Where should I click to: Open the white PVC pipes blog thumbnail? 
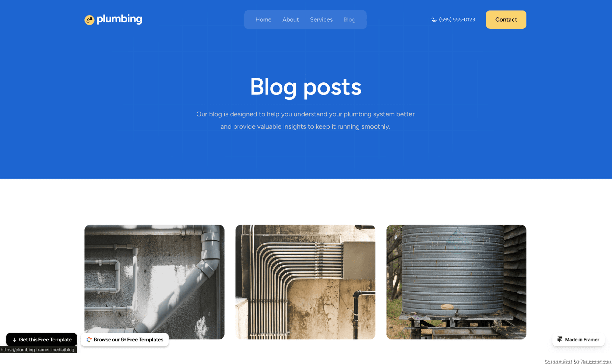154,282
